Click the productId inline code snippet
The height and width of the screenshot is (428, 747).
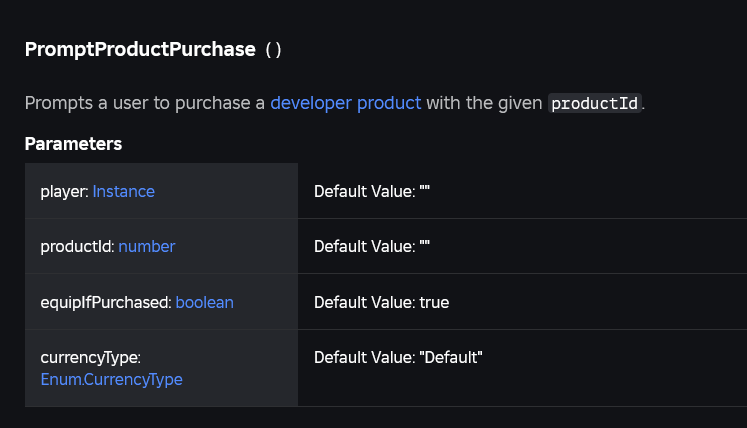click(594, 103)
